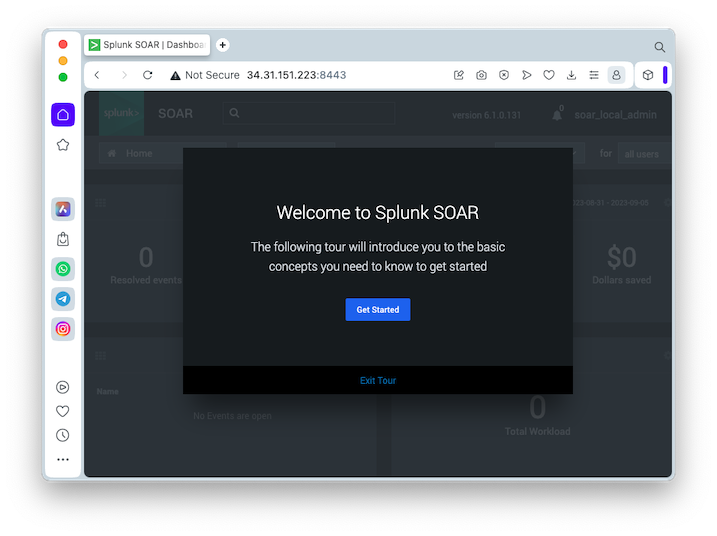
Task: Take a snapshot with camera icon
Action: pos(481,75)
